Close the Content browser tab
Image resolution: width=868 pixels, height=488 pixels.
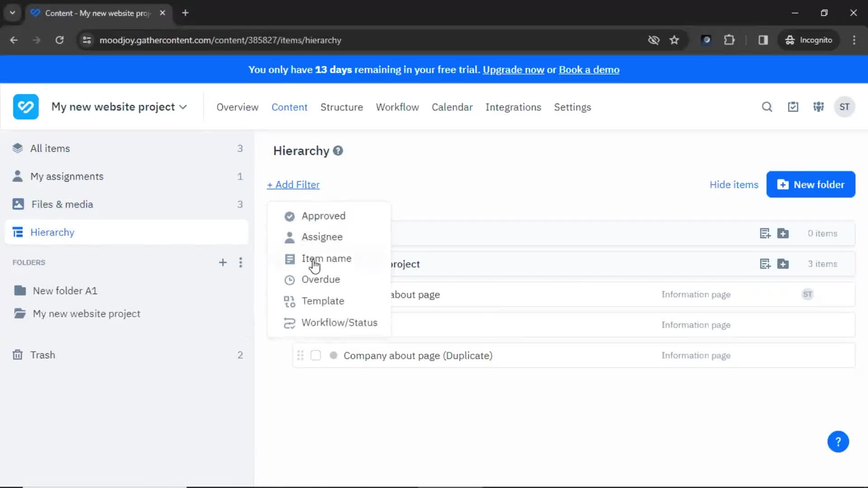point(162,13)
